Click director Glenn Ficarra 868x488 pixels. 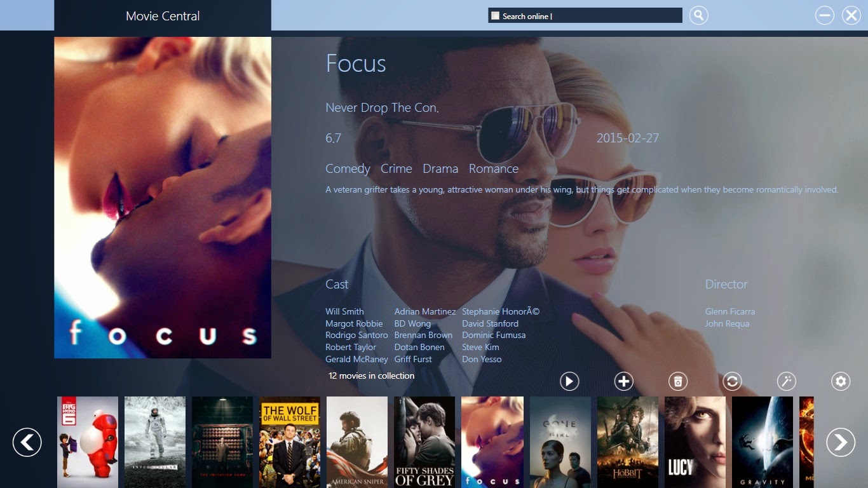tap(730, 311)
